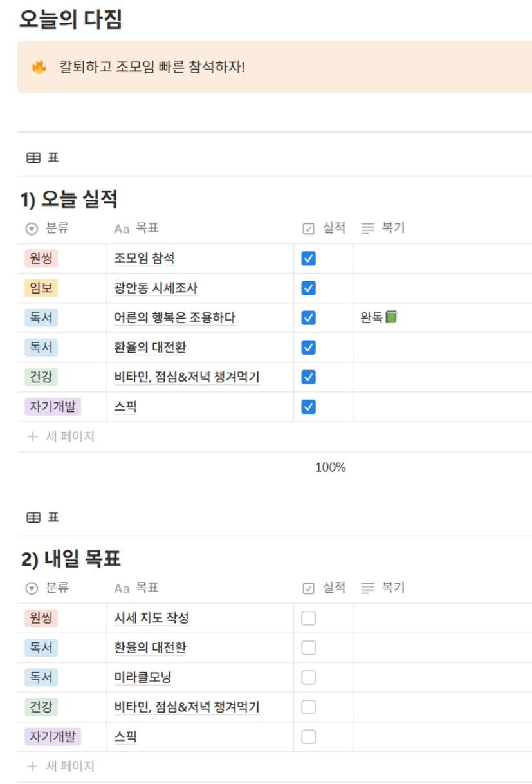Click the 실적 checkbox column icon in 내일 목표
532x784 pixels.
308,588
